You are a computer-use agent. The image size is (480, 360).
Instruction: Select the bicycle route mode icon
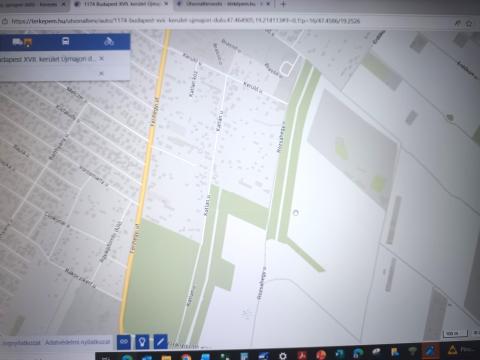(x=109, y=42)
